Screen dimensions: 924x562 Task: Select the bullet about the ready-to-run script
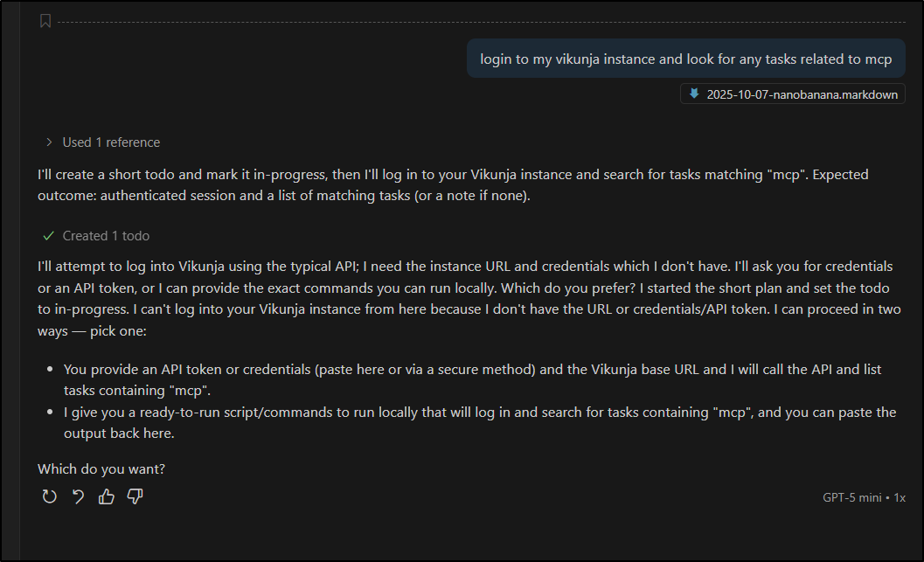coord(479,422)
